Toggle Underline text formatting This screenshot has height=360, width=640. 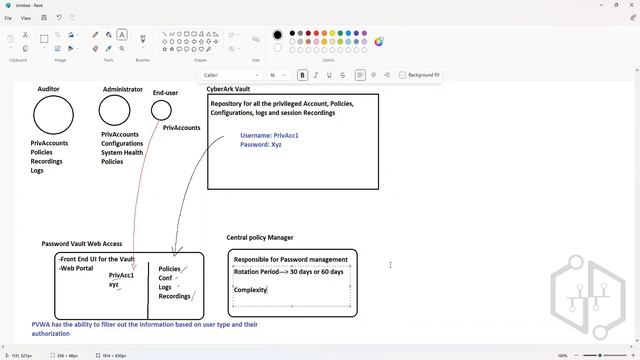(x=329, y=75)
